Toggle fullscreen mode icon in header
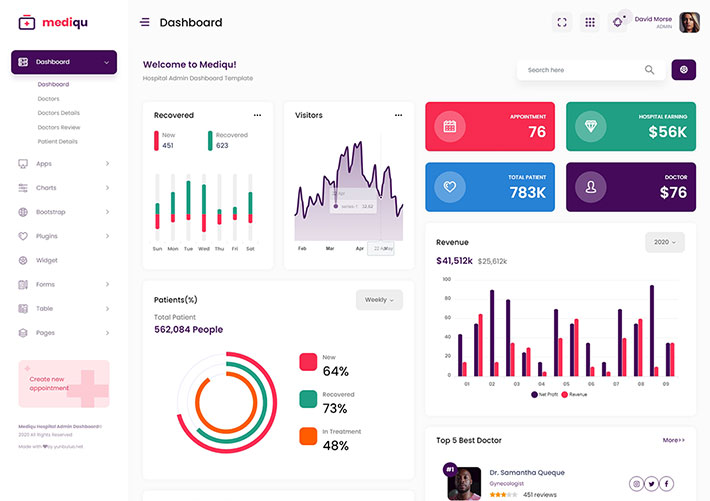This screenshot has height=501, width=710. [562, 22]
